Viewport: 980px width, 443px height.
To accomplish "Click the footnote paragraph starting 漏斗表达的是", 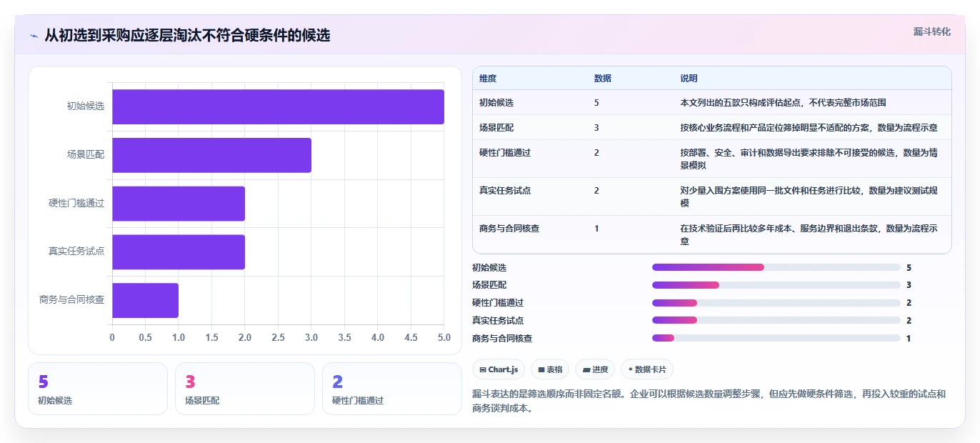I will pos(709,402).
